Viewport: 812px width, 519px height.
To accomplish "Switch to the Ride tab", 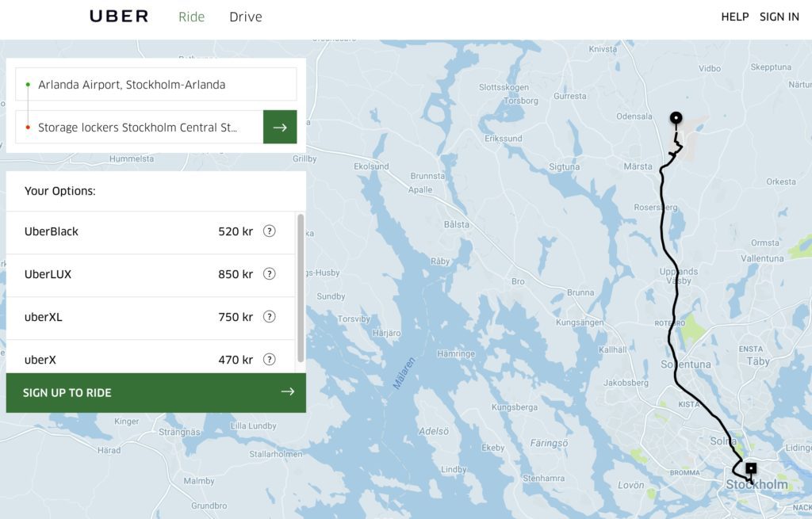I will point(191,17).
